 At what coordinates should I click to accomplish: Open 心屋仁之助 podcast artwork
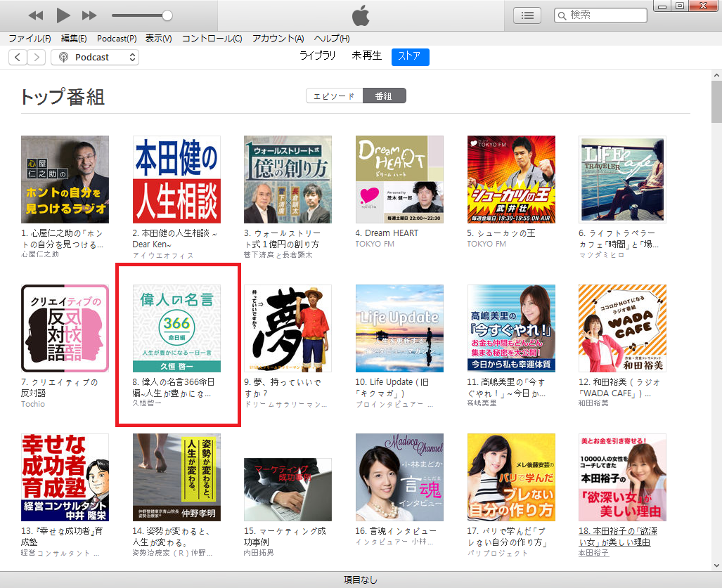pos(65,179)
